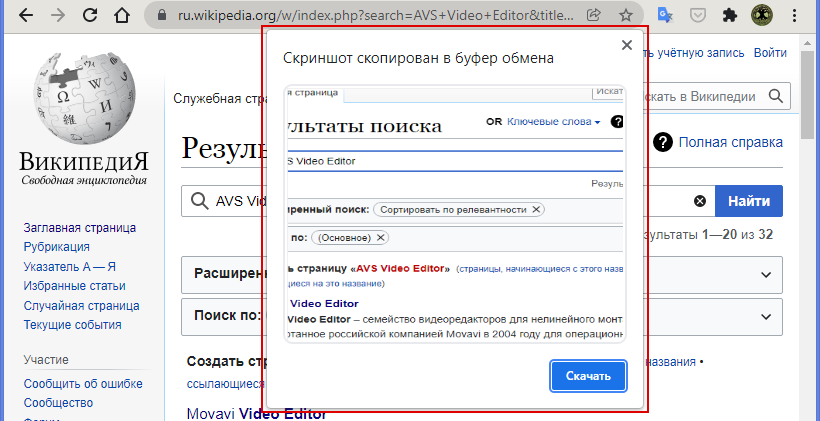Open Рубрикация in the sidebar
820x421 pixels.
coord(56,247)
